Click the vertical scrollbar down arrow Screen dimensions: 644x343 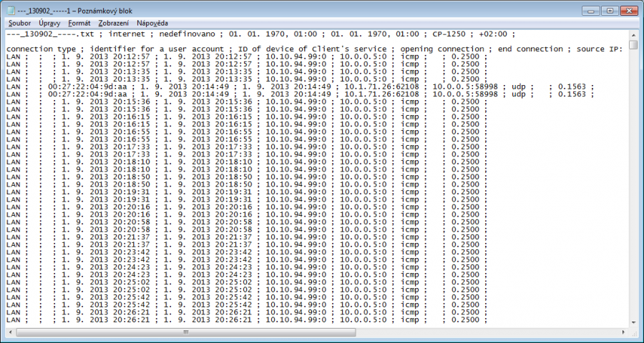pos(633,323)
